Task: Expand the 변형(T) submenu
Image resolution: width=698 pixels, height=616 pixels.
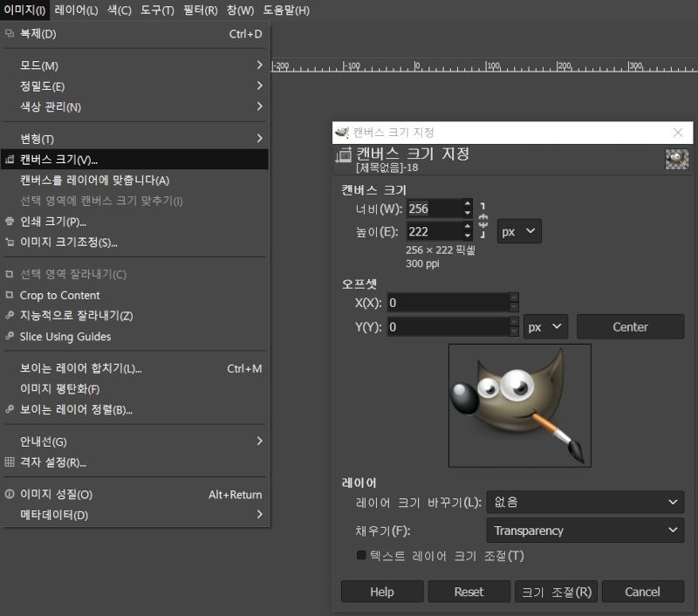Action: [x=134, y=139]
